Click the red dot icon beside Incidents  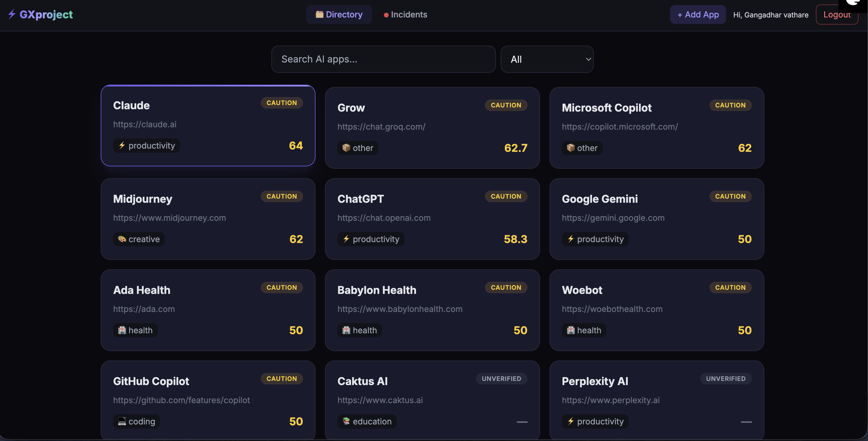386,15
